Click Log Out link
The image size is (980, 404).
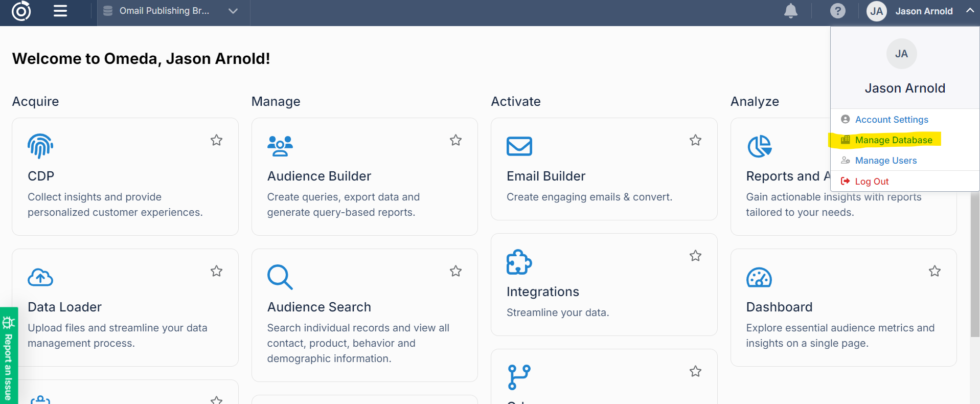[x=871, y=182]
